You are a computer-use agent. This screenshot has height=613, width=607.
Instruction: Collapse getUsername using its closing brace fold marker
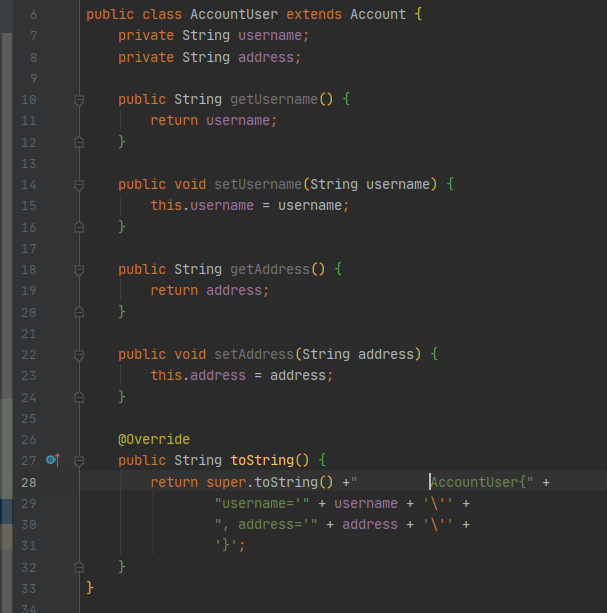click(x=79, y=142)
